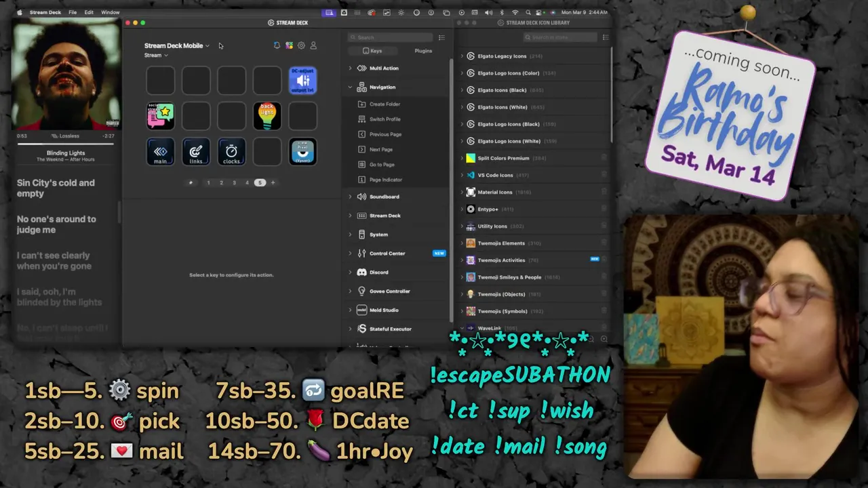868x488 pixels.
Task: Expand Elgato Legacy Icons pack
Action: click(x=462, y=56)
